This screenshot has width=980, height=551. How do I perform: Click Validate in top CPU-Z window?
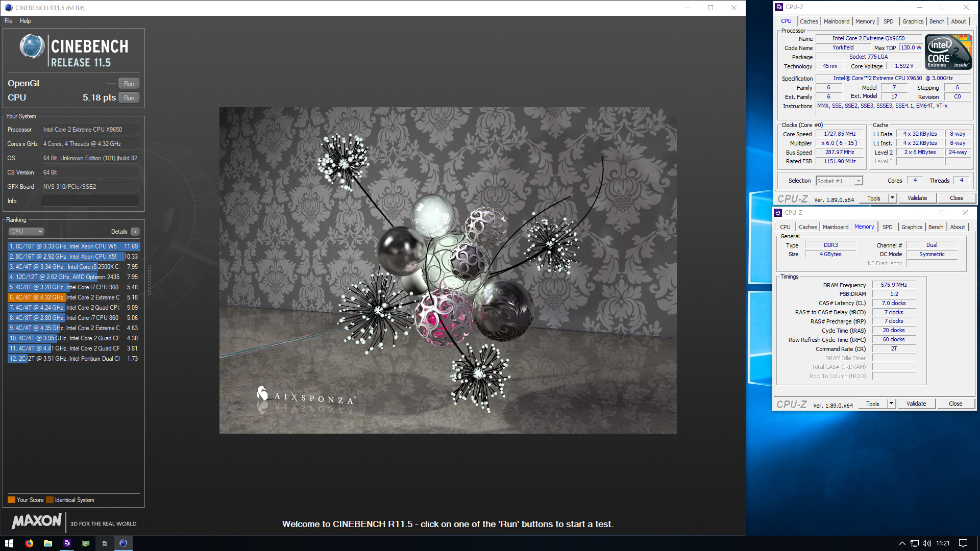pyautogui.click(x=917, y=198)
